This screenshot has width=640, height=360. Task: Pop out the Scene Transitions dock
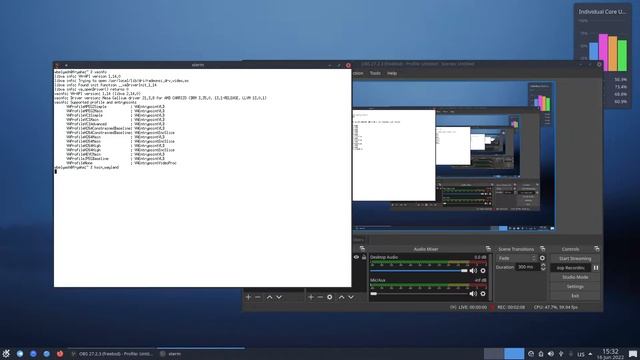coord(542,249)
